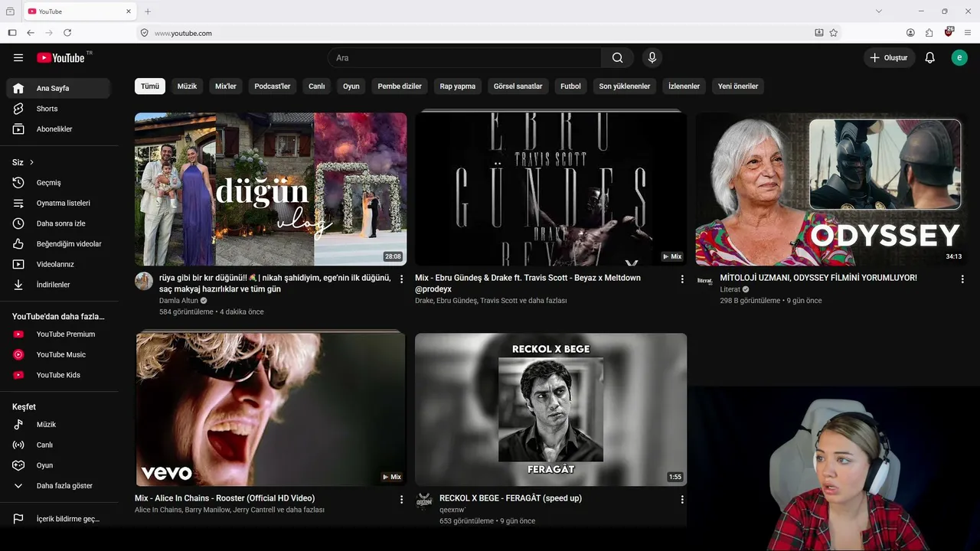Click the search magnifier button
This screenshot has height=551, width=980.
click(617, 57)
